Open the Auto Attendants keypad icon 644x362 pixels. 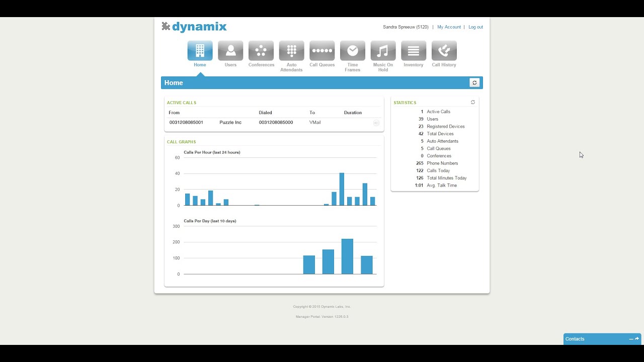point(291,51)
